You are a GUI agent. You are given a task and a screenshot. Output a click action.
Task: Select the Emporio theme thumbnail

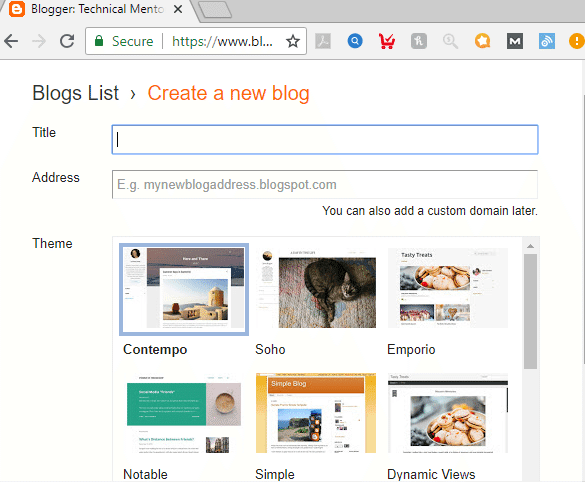click(x=448, y=288)
